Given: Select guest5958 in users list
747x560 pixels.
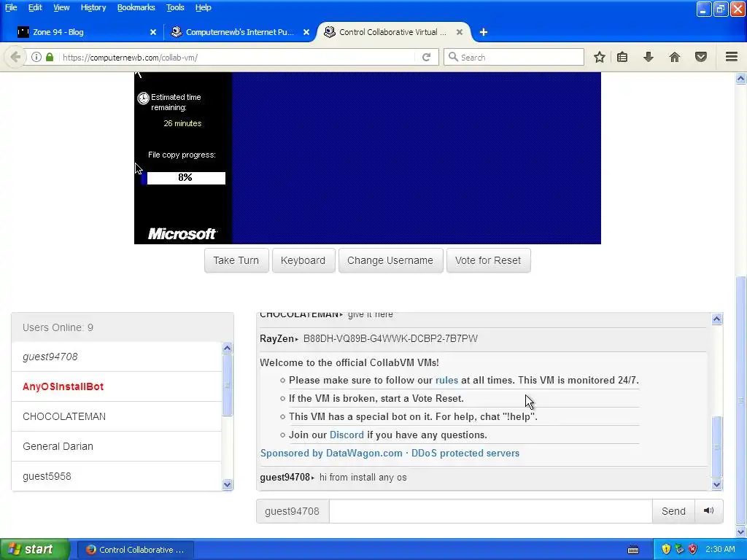Looking at the screenshot, I should (117, 475).
